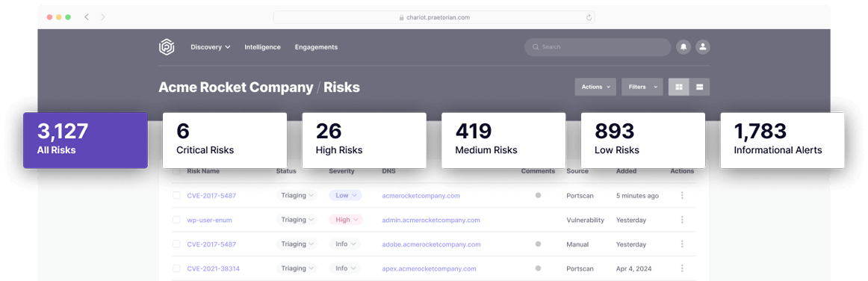Go forward in browser history
This screenshot has height=281, width=868.
click(x=103, y=17)
